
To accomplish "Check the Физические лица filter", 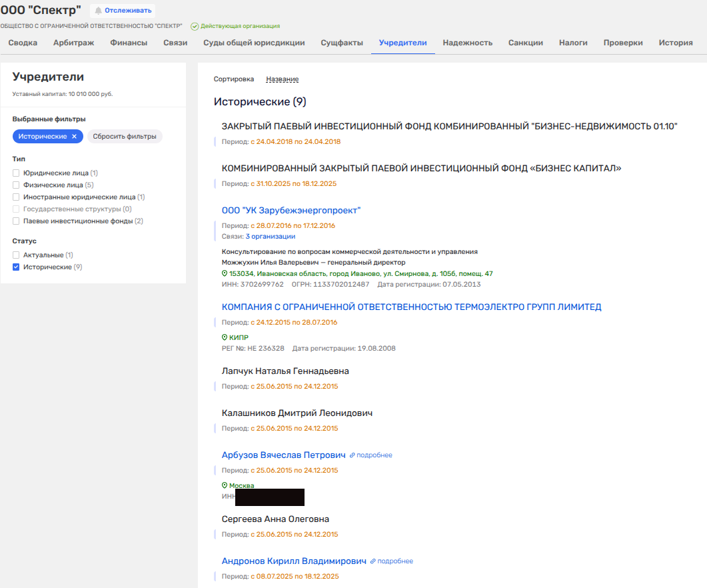I will pos(16,185).
